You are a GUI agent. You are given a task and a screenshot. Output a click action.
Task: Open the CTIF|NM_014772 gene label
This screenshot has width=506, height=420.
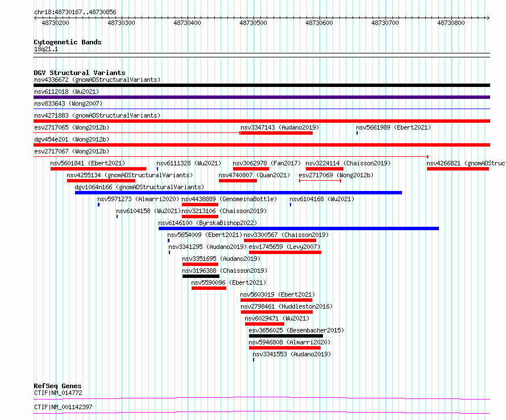tap(58, 393)
